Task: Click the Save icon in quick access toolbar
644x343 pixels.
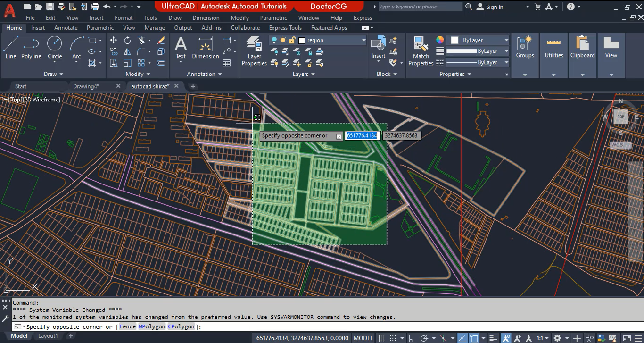Action: click(49, 7)
